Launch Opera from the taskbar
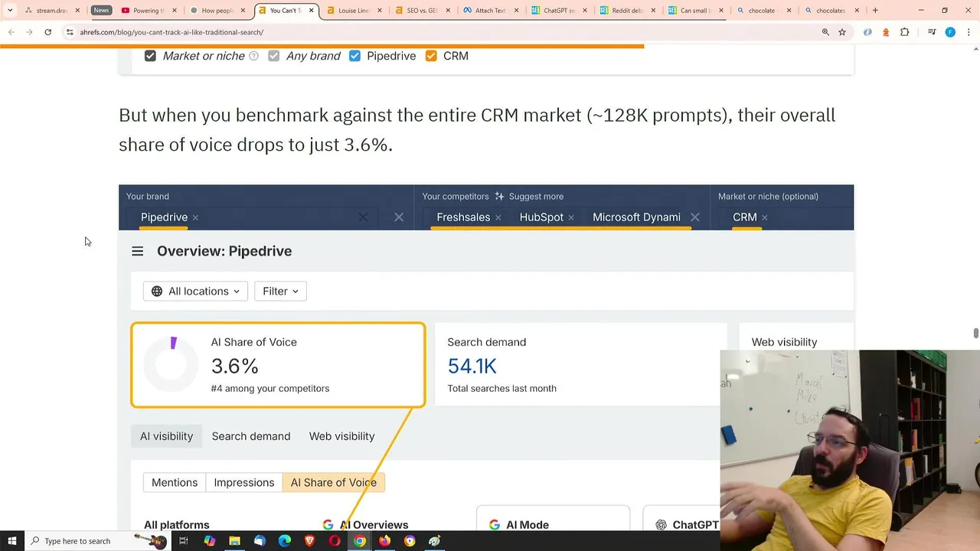Screen dimensions: 980x551 335,541
